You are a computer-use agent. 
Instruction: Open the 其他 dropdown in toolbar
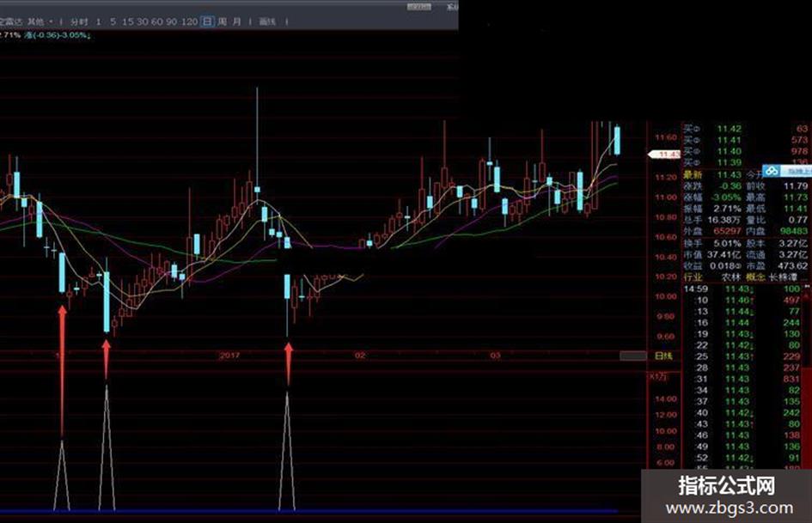coord(40,21)
